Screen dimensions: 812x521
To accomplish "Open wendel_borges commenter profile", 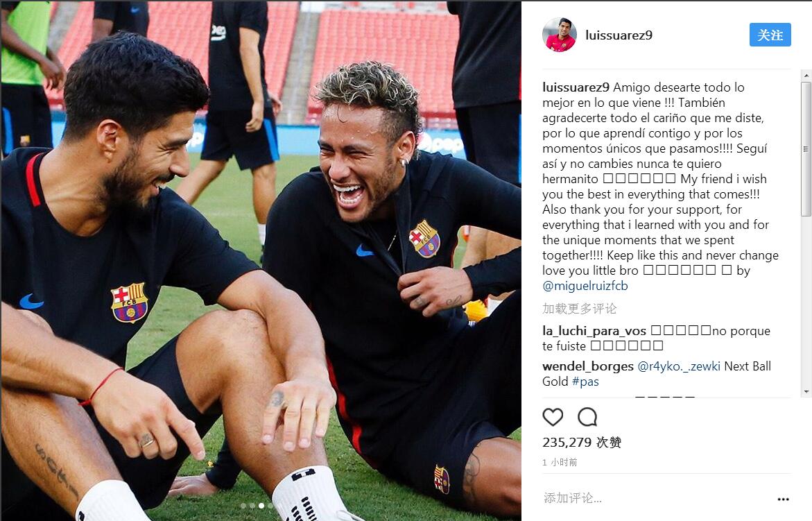I will 588,366.
